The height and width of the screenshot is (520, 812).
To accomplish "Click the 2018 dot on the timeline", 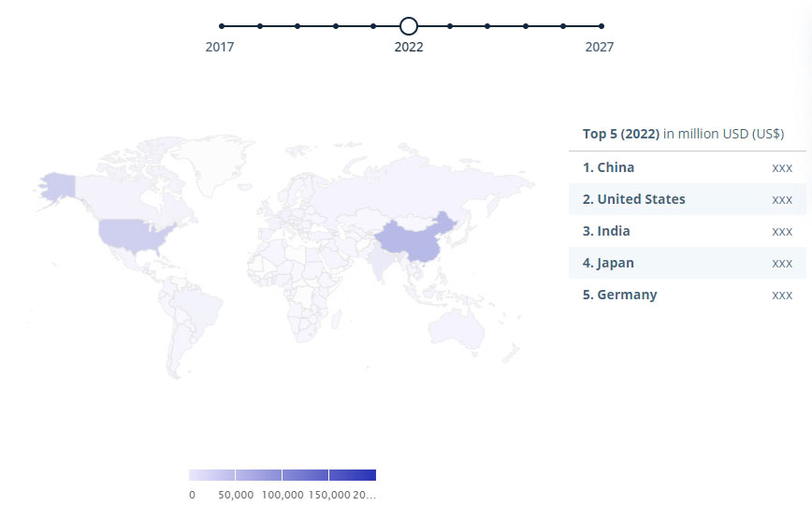I will point(260,26).
